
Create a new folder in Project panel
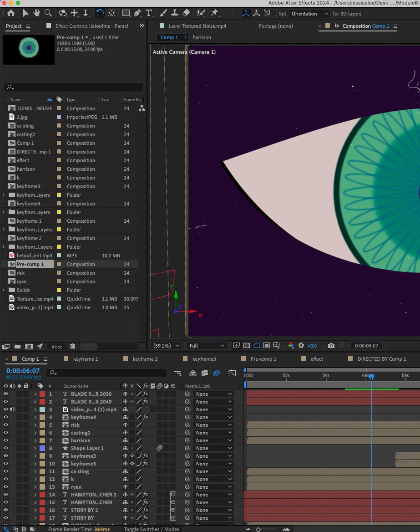point(17,347)
